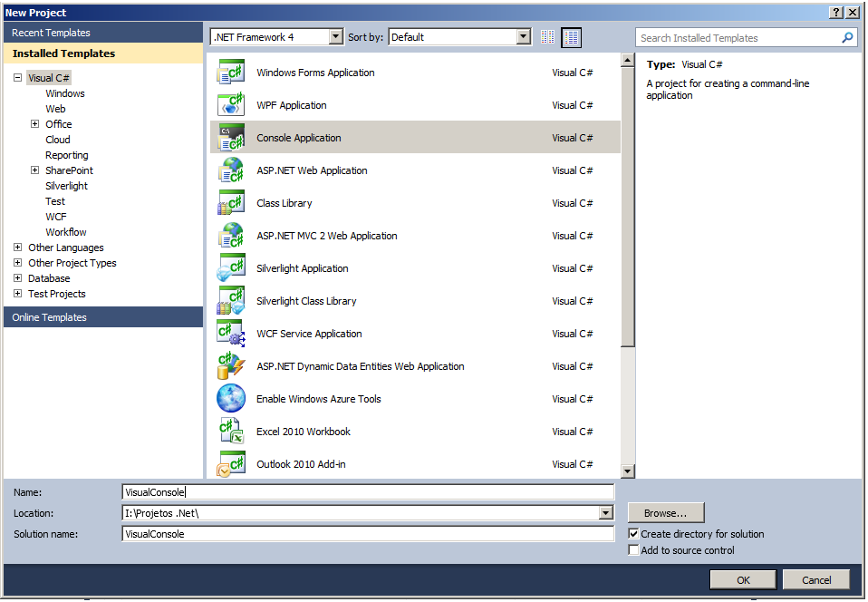The width and height of the screenshot is (868, 602).
Task: Click the Search Installed Templates field
Action: [738, 38]
